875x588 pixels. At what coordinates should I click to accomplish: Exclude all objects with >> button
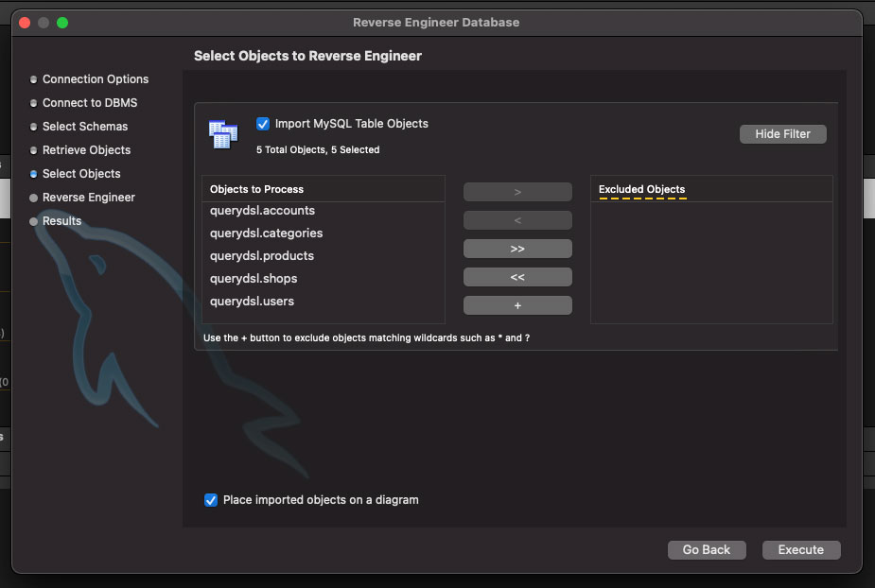pos(517,249)
